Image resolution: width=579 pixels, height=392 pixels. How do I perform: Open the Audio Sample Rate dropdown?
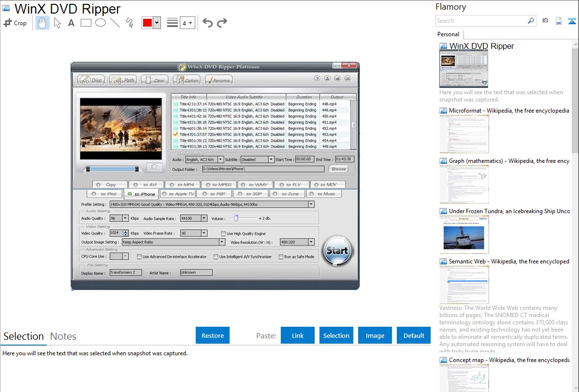pos(204,218)
